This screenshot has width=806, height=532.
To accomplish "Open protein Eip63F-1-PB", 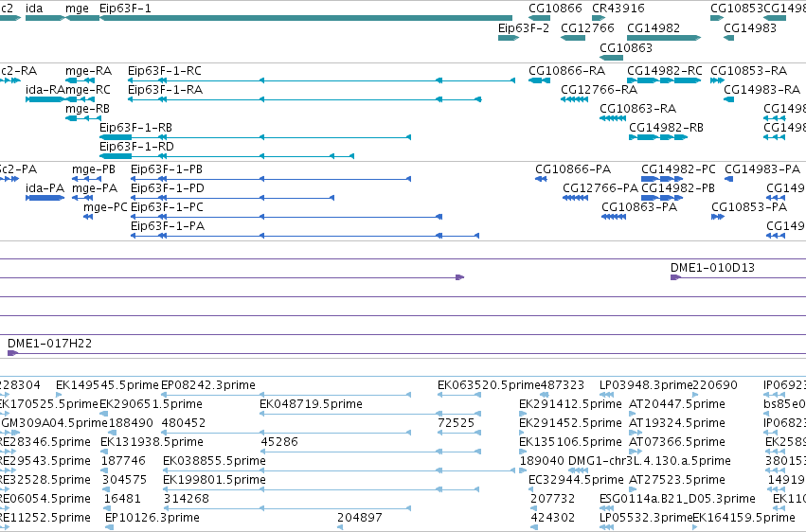I will (x=271, y=179).
